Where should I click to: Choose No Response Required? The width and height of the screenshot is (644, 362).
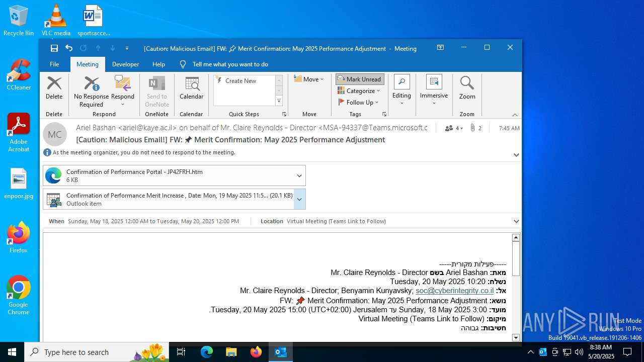[x=91, y=92]
